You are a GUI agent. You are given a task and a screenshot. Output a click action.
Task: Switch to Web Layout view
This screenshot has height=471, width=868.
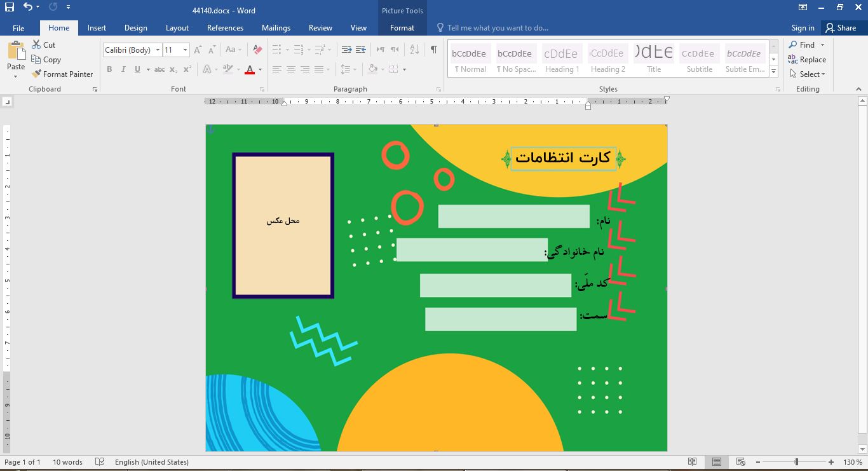(740, 462)
